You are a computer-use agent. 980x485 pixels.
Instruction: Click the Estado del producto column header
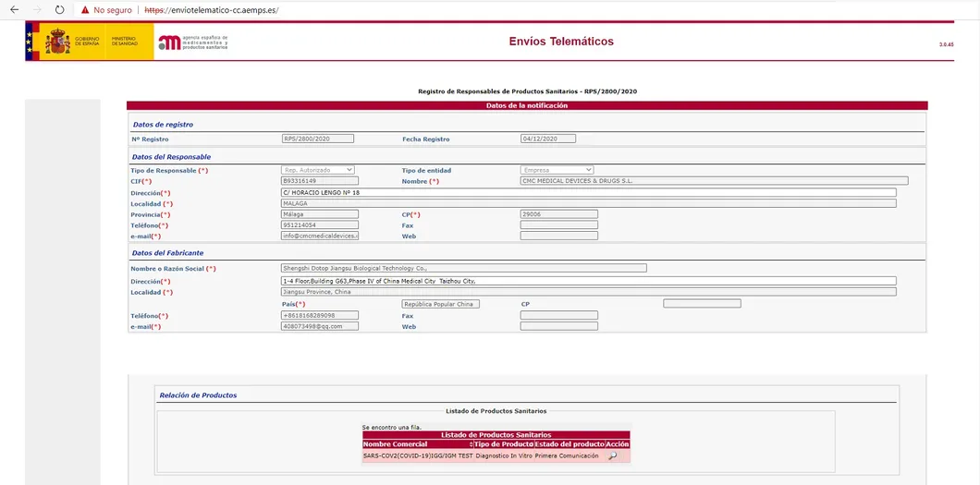569,444
